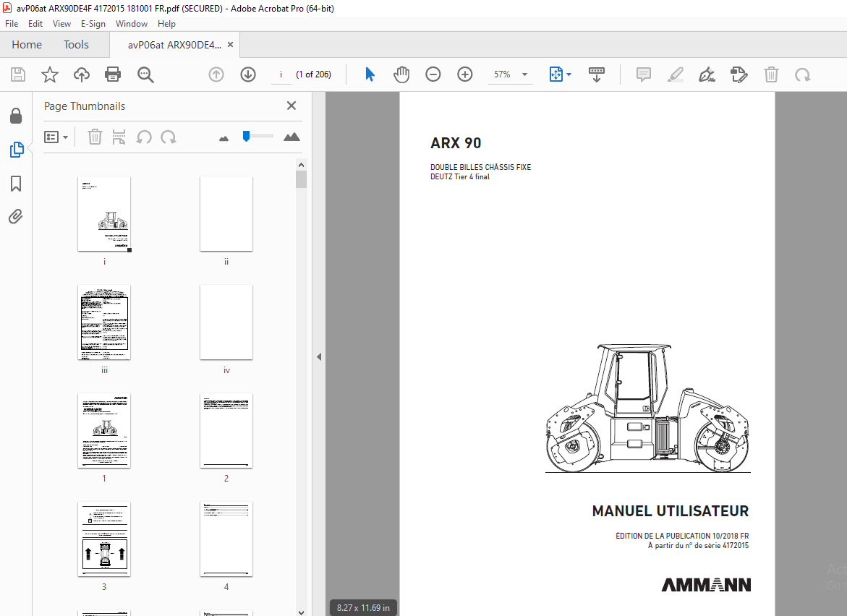
Task: Select page iii thumbnail
Action: point(104,322)
